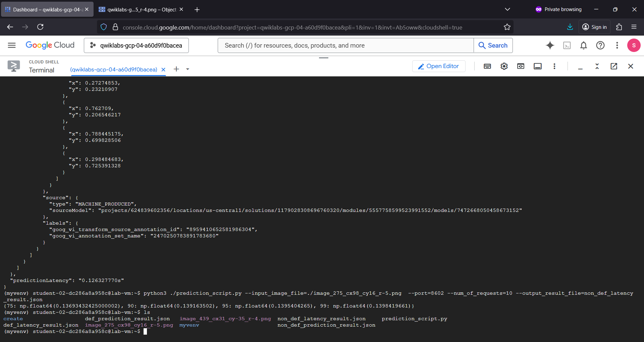This screenshot has width=644, height=342.
Task: Click non_def_latency_result.json in the ls output
Action: [x=321, y=319]
